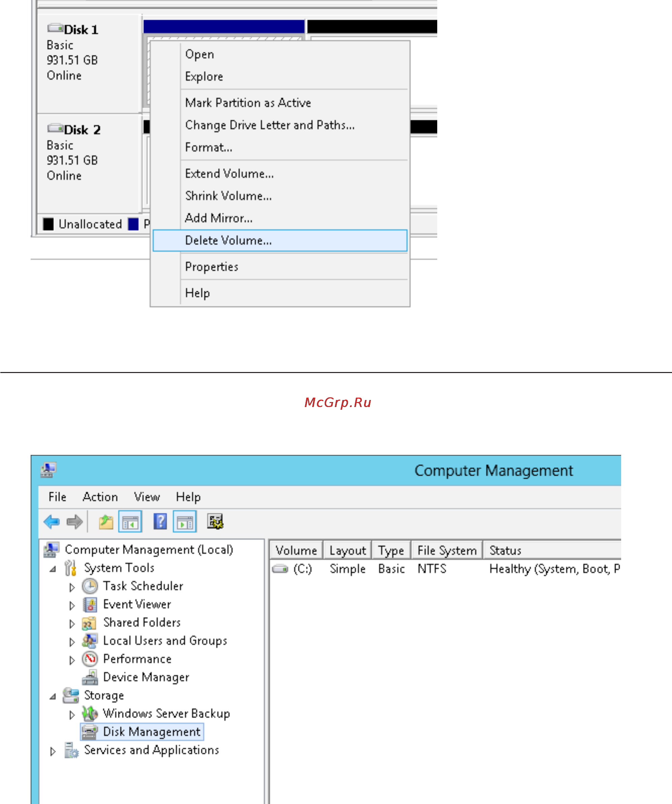This screenshot has width=672, height=804.
Task: Expand the Performance node arrow
Action: click(72, 660)
